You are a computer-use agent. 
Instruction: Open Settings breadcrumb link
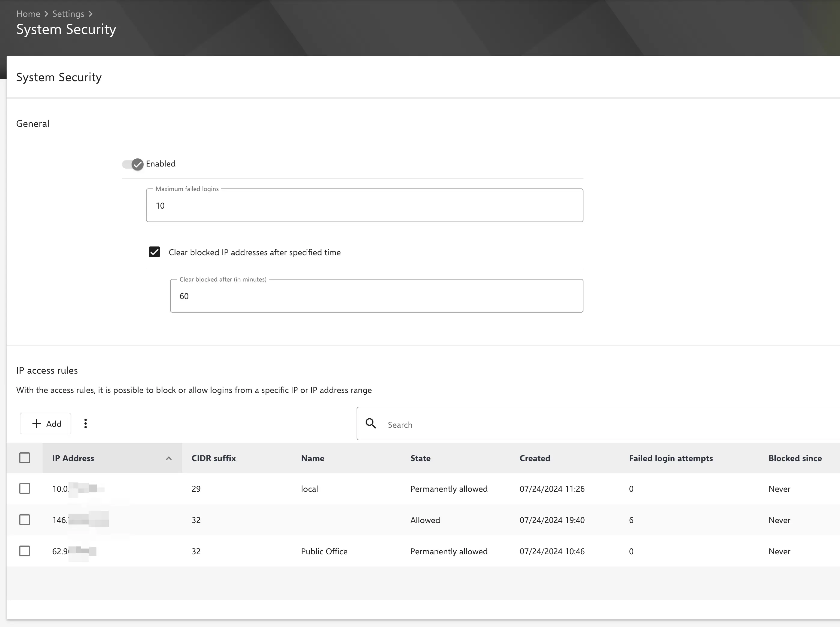(x=68, y=14)
